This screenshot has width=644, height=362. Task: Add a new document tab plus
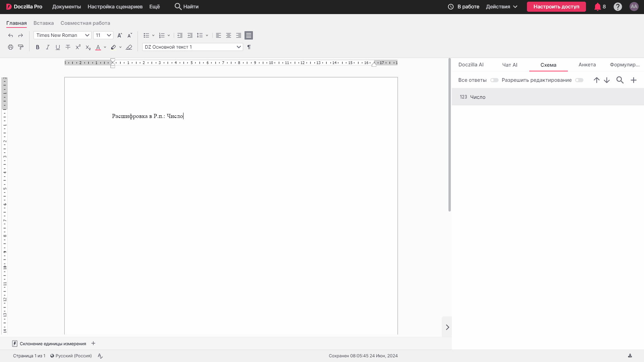93,344
